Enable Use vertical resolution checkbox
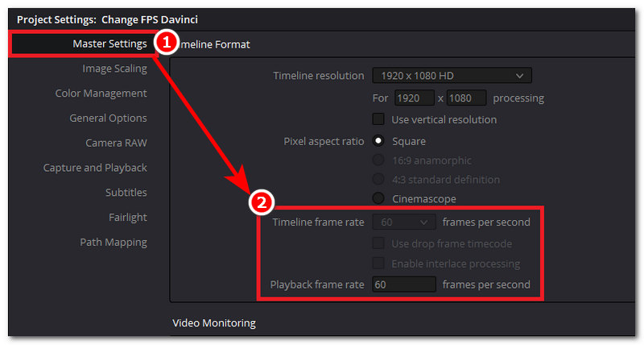644x345 pixels. pyautogui.click(x=378, y=119)
